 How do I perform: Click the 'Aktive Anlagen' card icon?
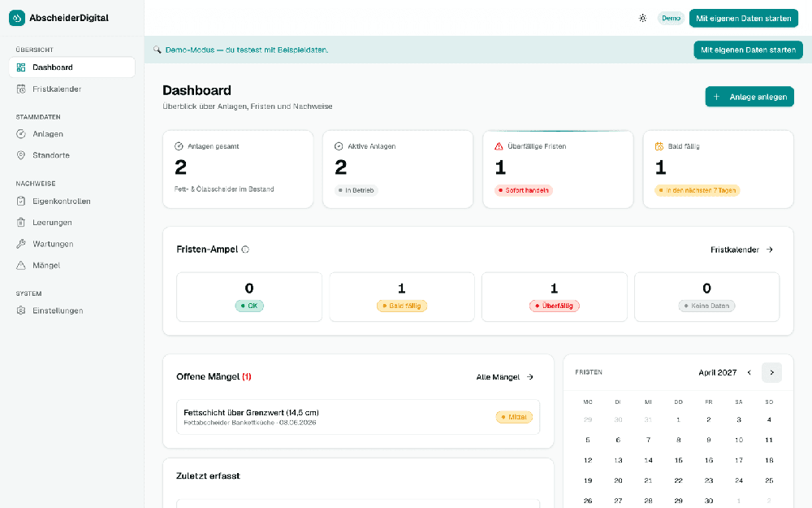point(339,146)
